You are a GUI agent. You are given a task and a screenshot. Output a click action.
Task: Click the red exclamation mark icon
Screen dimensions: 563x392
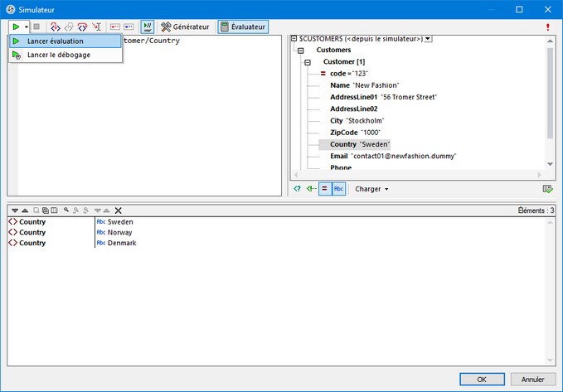pos(547,27)
